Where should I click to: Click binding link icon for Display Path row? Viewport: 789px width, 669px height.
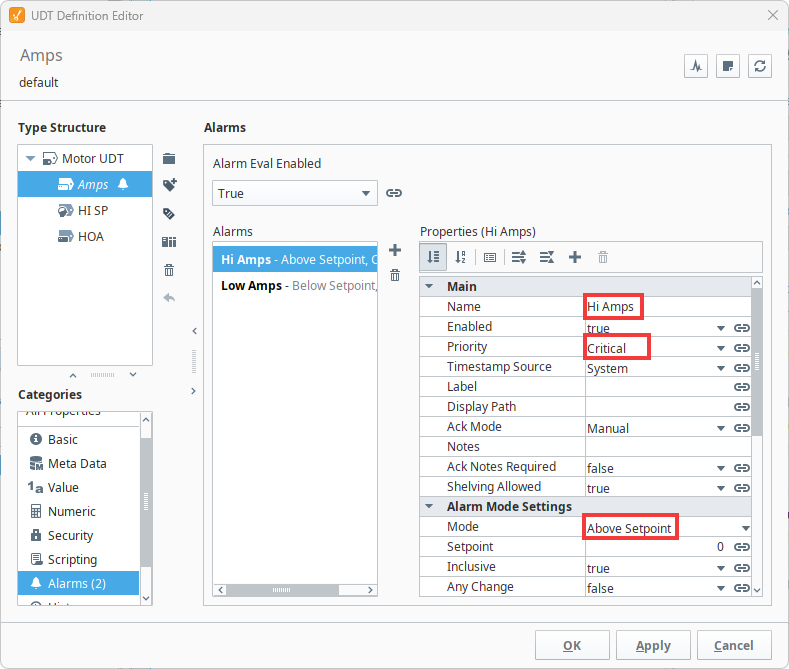[x=742, y=406]
